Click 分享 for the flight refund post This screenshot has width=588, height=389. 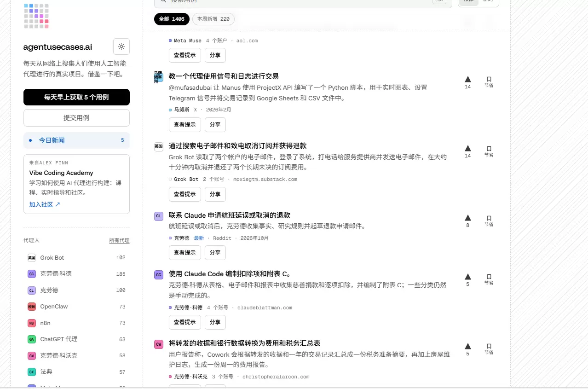click(x=215, y=252)
